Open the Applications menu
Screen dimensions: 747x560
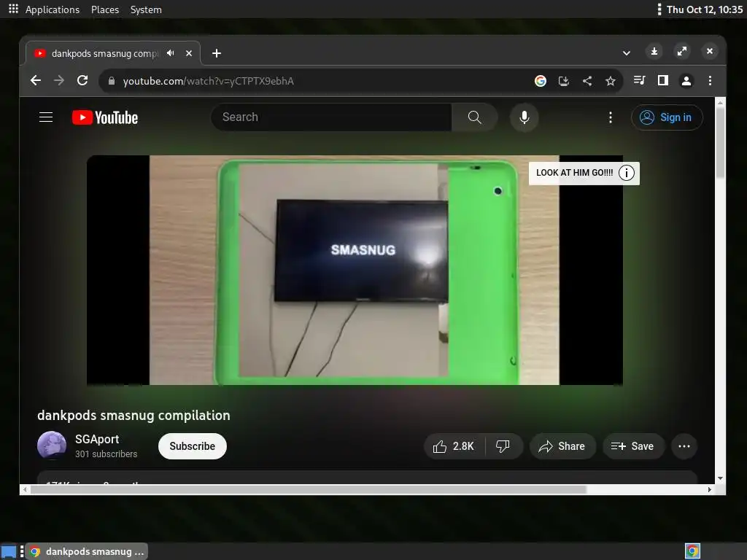(53, 9)
